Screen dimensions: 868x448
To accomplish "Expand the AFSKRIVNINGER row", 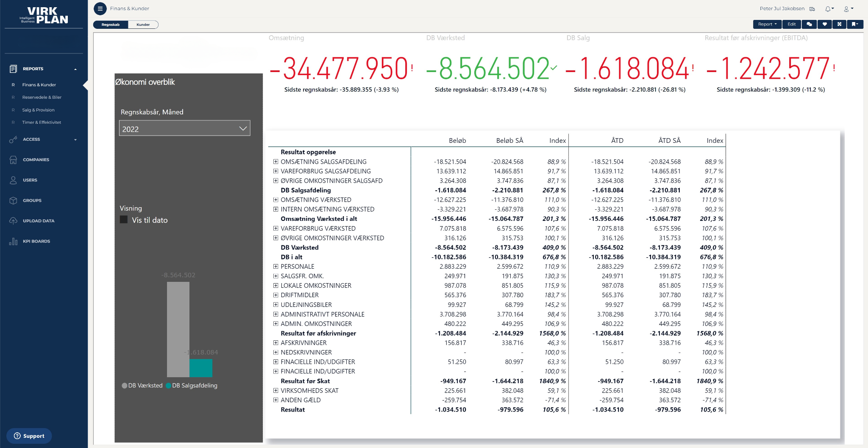I will 275,343.
